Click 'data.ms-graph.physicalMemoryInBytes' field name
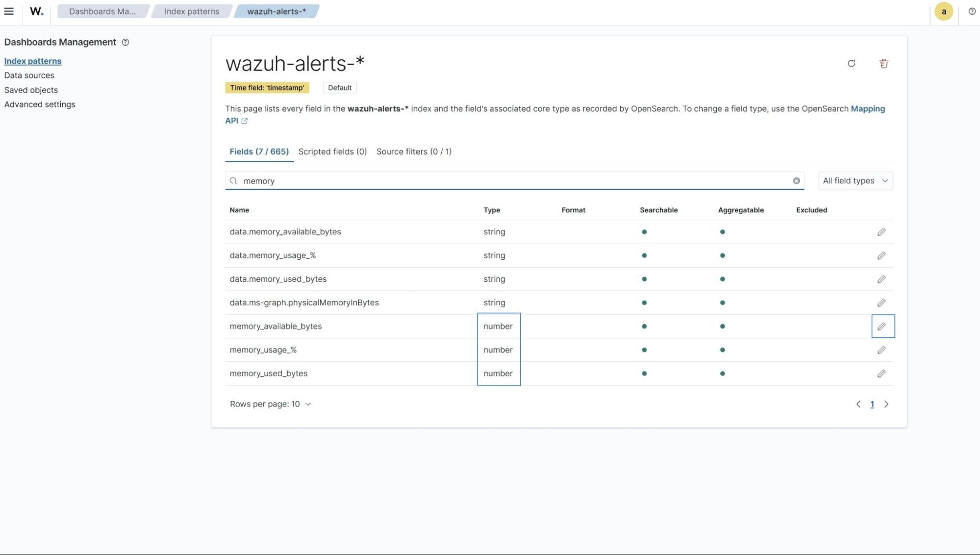 [x=304, y=303]
